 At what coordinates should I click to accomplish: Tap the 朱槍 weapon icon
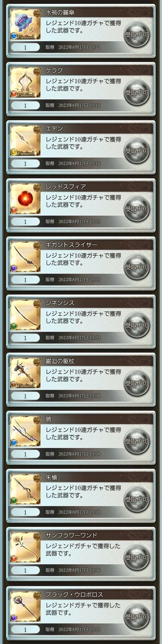25,489
